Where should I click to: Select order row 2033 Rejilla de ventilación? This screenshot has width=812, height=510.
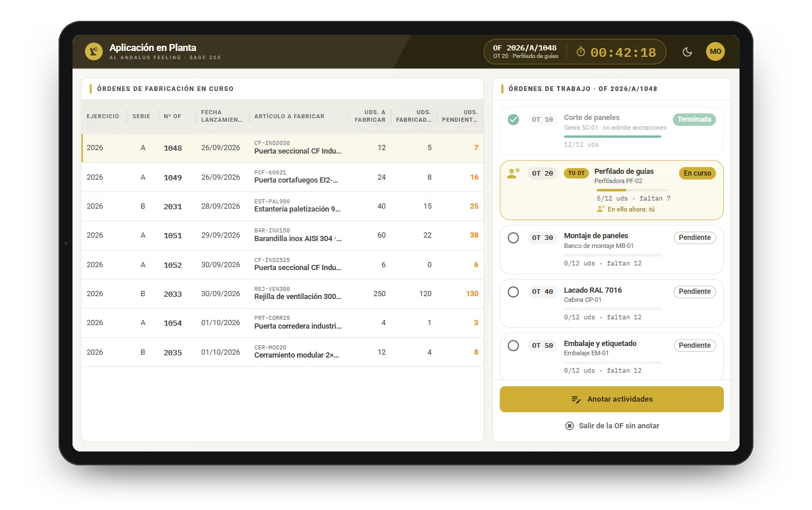282,294
